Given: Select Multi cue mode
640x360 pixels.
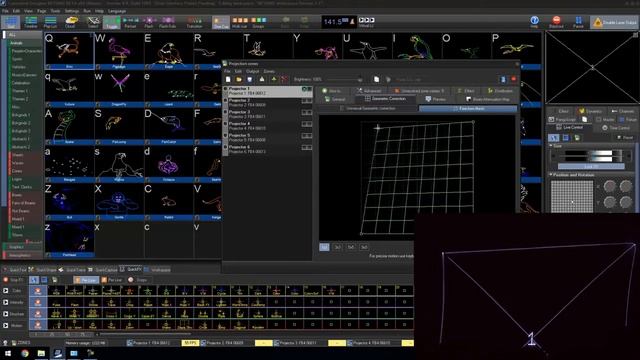Looking at the screenshot, I should coord(240,22).
